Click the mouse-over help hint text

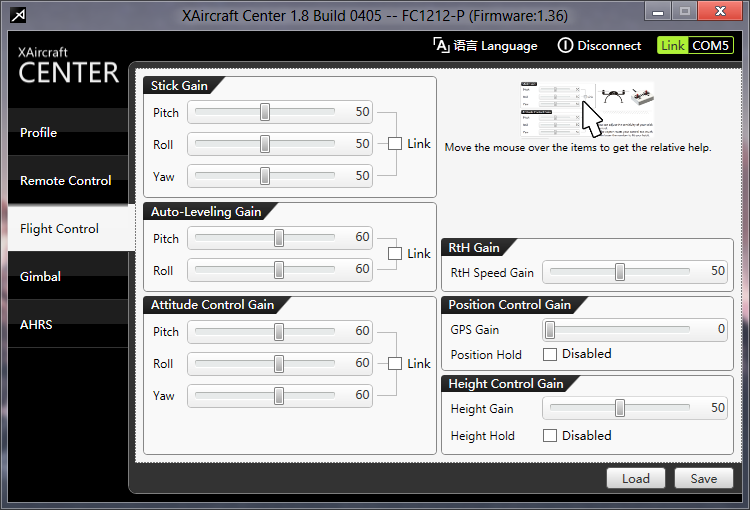[x=578, y=147]
